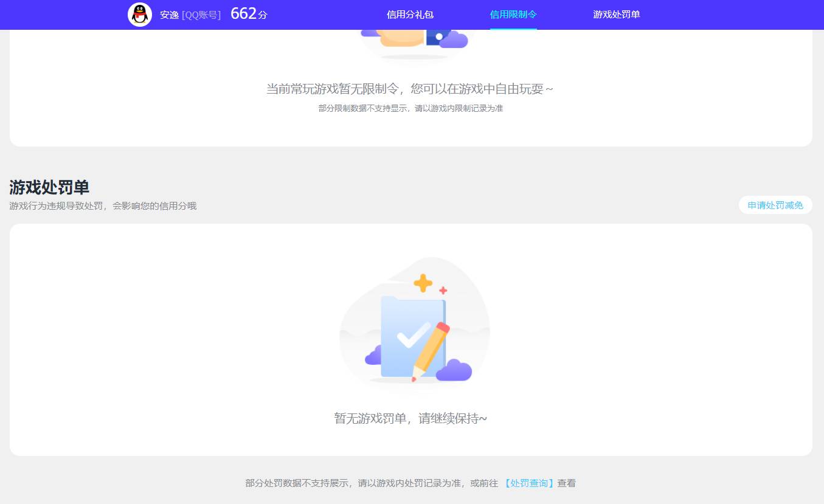Select the active 信用限制令 tab

pyautogui.click(x=513, y=15)
